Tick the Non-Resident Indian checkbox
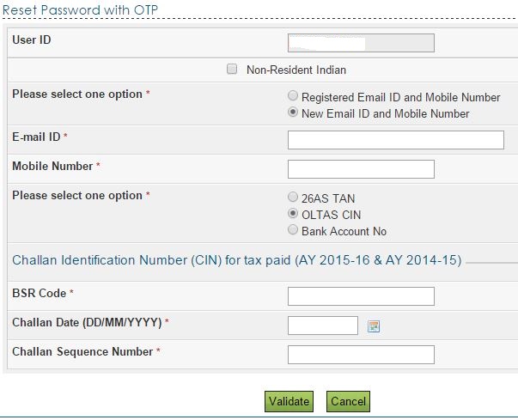 pos(232,70)
